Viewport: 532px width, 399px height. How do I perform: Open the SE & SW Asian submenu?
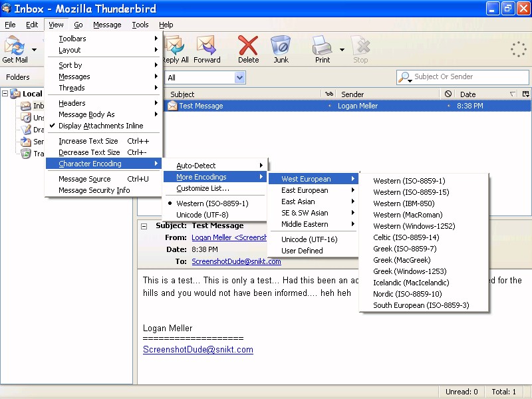(313, 213)
